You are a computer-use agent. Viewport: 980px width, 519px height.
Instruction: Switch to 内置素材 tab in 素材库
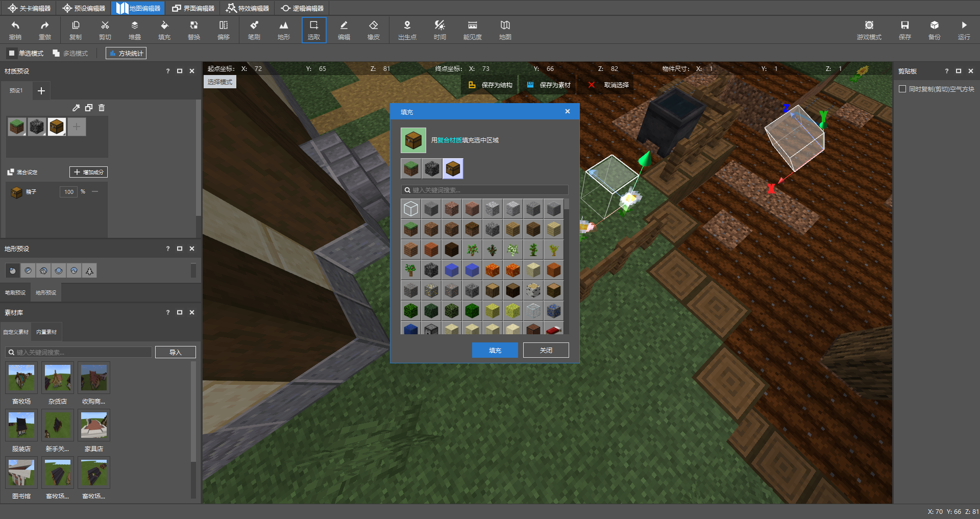(x=46, y=332)
